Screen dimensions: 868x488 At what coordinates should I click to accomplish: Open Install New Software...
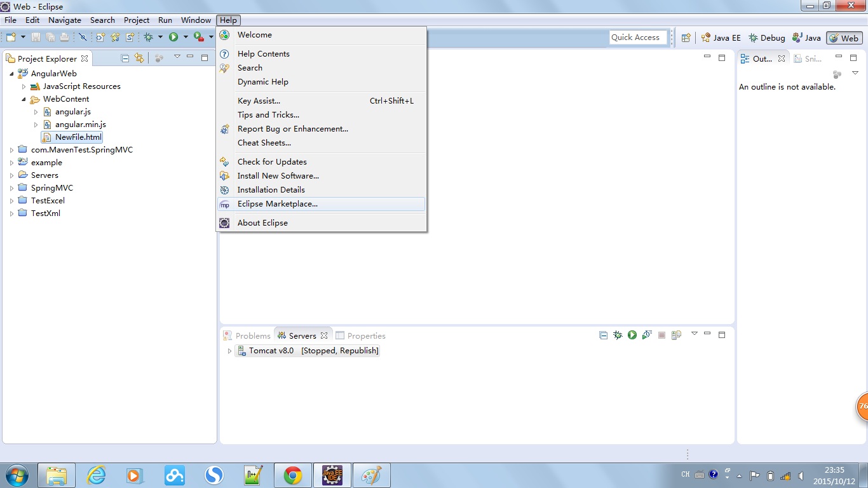(322, 176)
